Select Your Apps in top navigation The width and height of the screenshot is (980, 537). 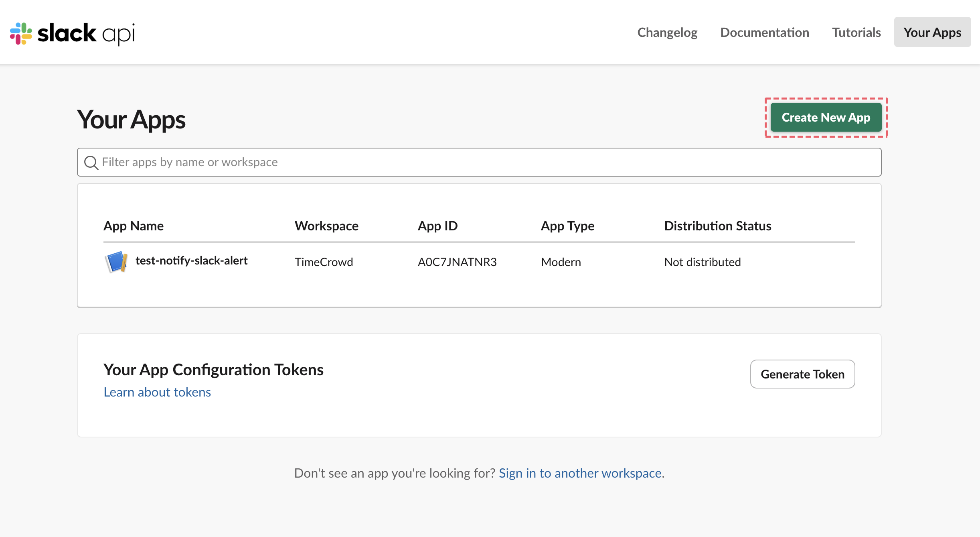pos(932,32)
